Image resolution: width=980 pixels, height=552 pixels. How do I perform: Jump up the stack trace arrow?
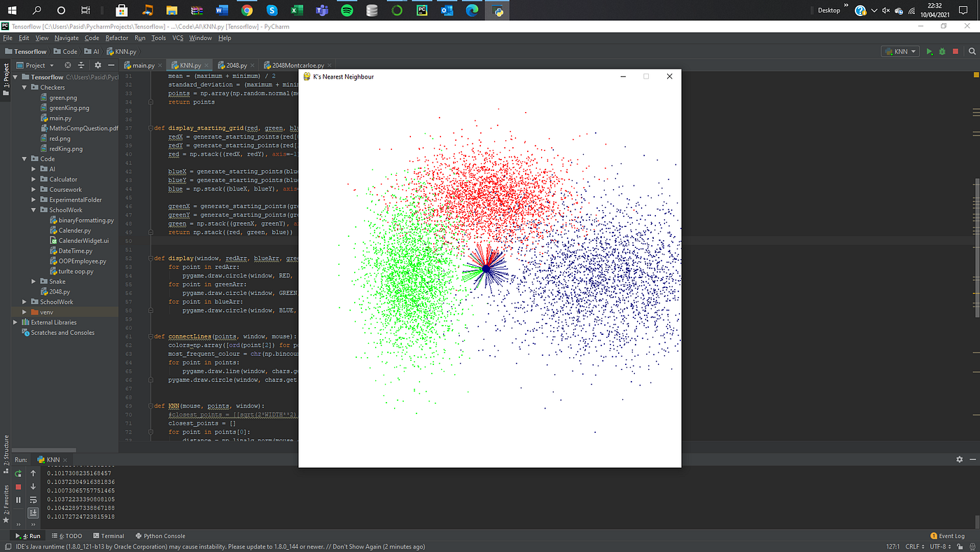click(33, 474)
